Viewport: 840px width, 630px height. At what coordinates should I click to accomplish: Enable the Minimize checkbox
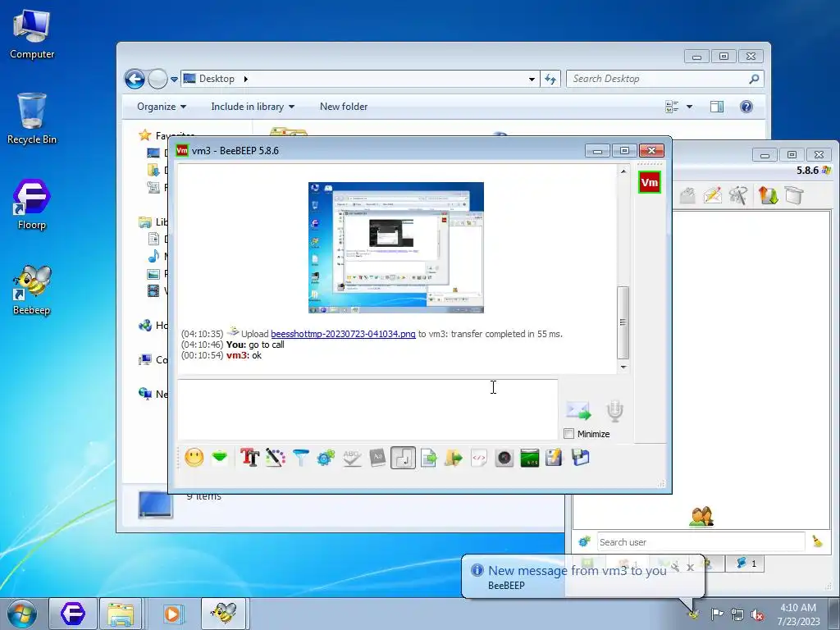[x=569, y=433]
